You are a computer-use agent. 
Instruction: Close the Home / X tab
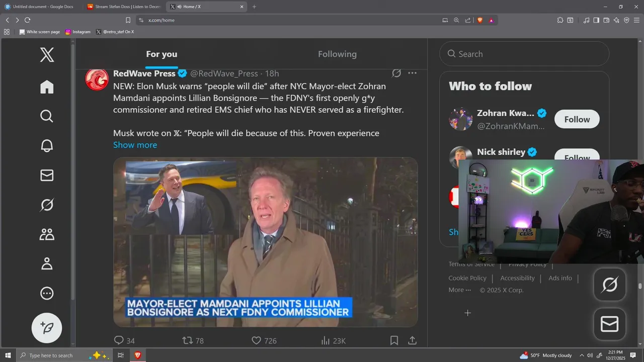tap(242, 7)
